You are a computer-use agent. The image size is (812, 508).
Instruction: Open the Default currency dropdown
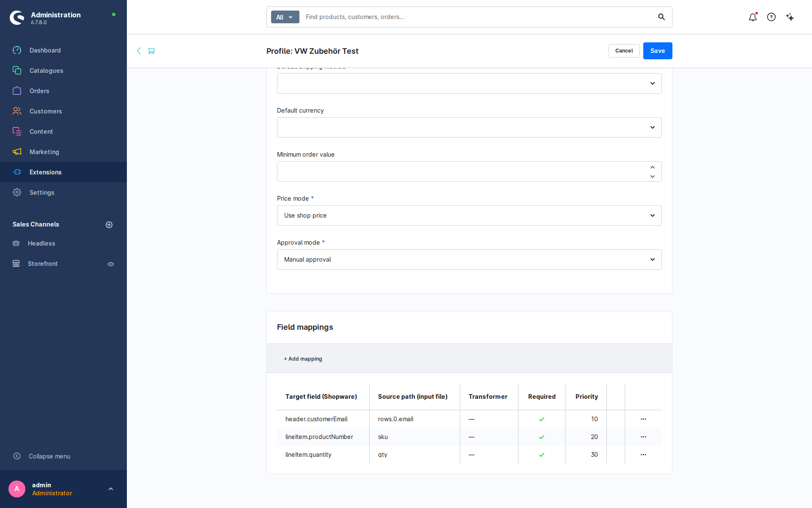[x=469, y=127]
